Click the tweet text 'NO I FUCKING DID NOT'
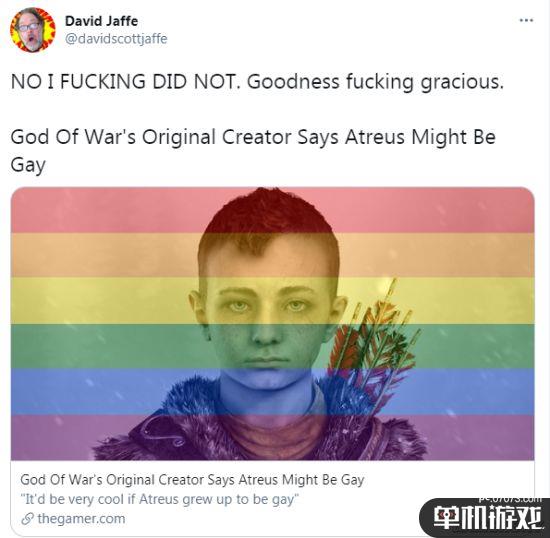This screenshot has height=538, width=550. (x=126, y=81)
